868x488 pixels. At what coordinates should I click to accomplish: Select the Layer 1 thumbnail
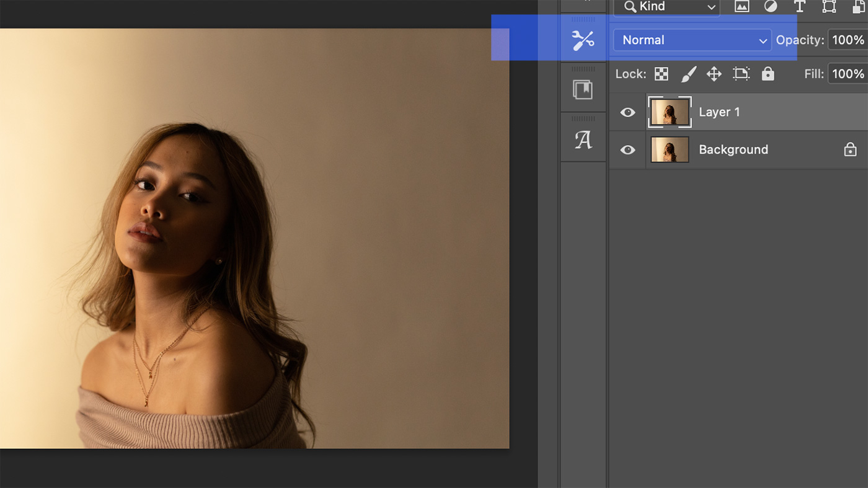[670, 112]
